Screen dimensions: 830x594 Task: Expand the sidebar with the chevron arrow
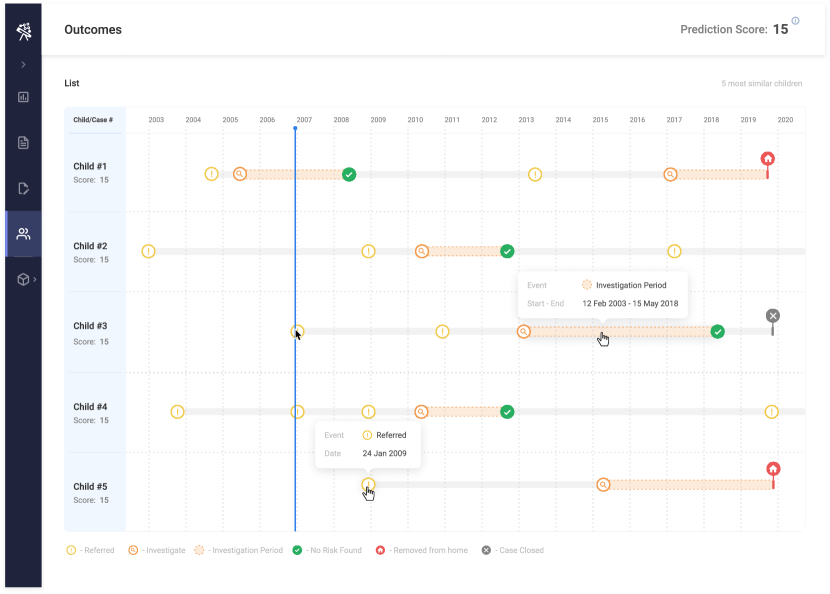(x=23, y=65)
